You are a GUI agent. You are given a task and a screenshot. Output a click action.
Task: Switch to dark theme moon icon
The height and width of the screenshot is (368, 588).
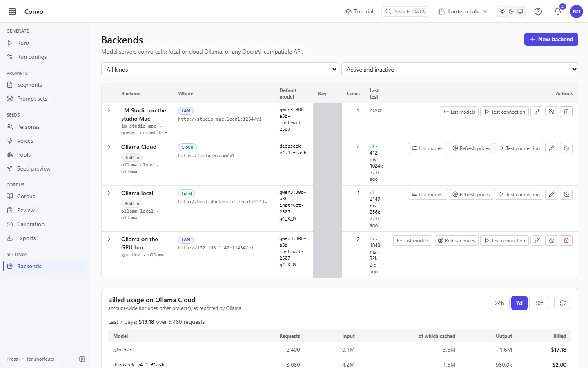click(x=511, y=11)
